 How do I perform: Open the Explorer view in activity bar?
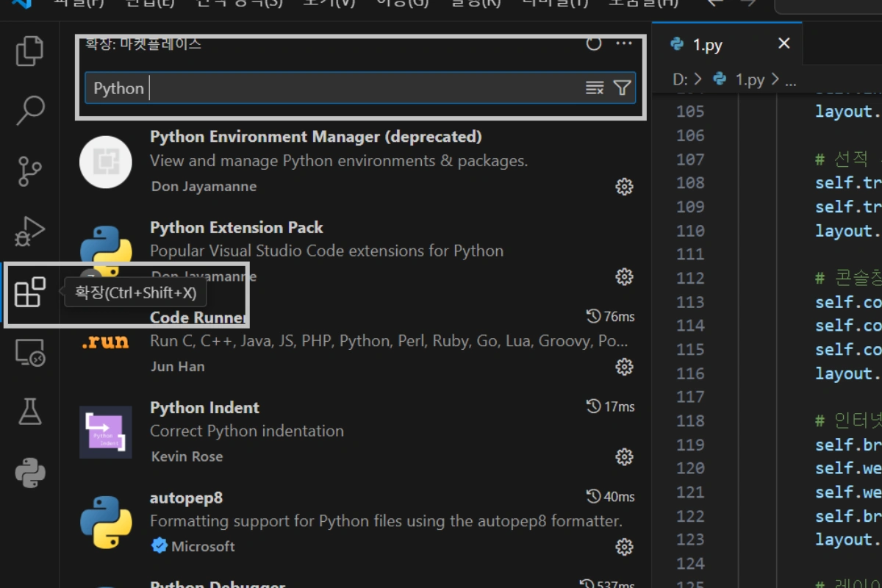tap(30, 51)
